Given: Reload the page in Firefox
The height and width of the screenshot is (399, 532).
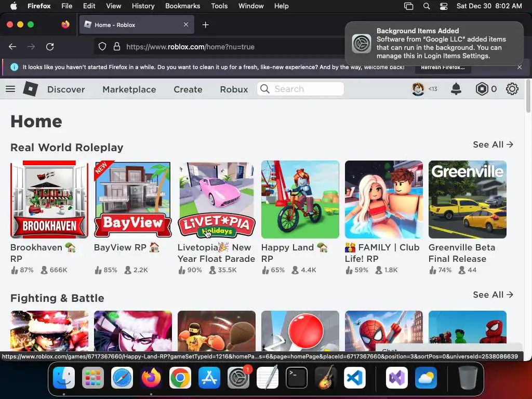Looking at the screenshot, I should click(x=50, y=46).
